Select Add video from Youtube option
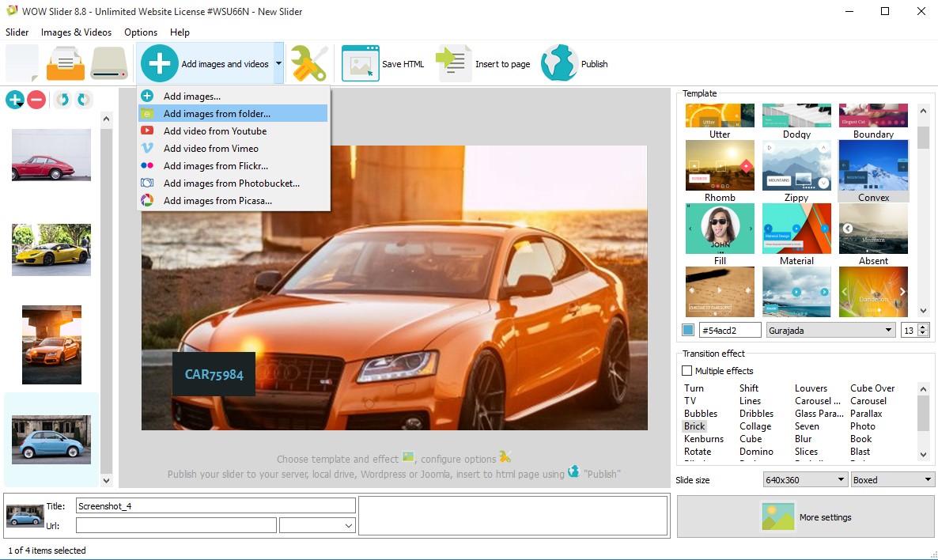Screen dimensions: 938x560 tap(214, 131)
